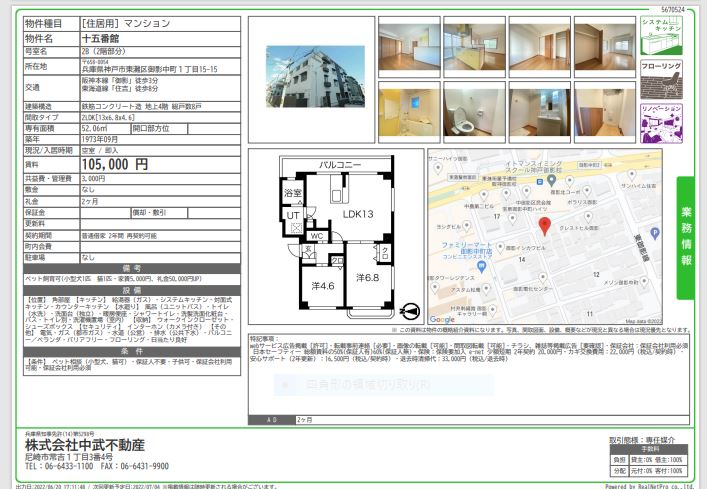Image resolution: width=707 pixels, height=489 pixels.
Task: Click the 阪神本線「御影」徒歩3分 line
Action: click(120, 81)
